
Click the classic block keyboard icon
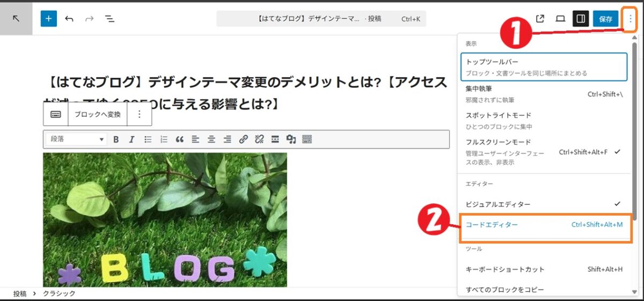[56, 114]
